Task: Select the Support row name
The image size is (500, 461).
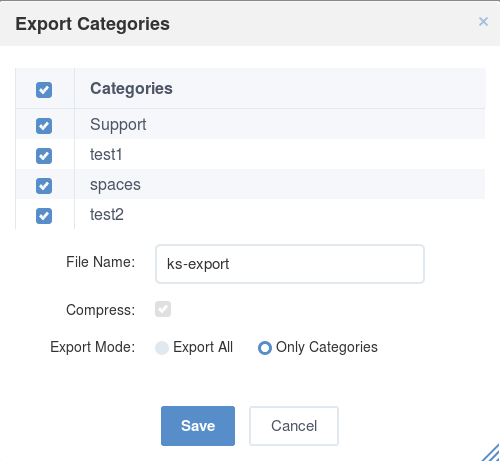Action: coord(118,125)
